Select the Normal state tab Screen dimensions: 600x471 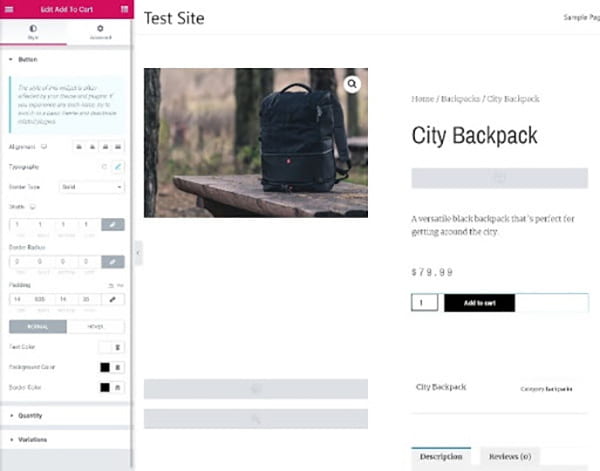click(x=38, y=326)
